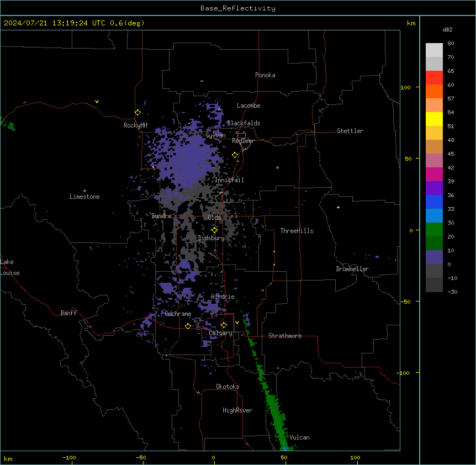Select the Olds label
The height and width of the screenshot is (465, 476).
[x=214, y=218]
